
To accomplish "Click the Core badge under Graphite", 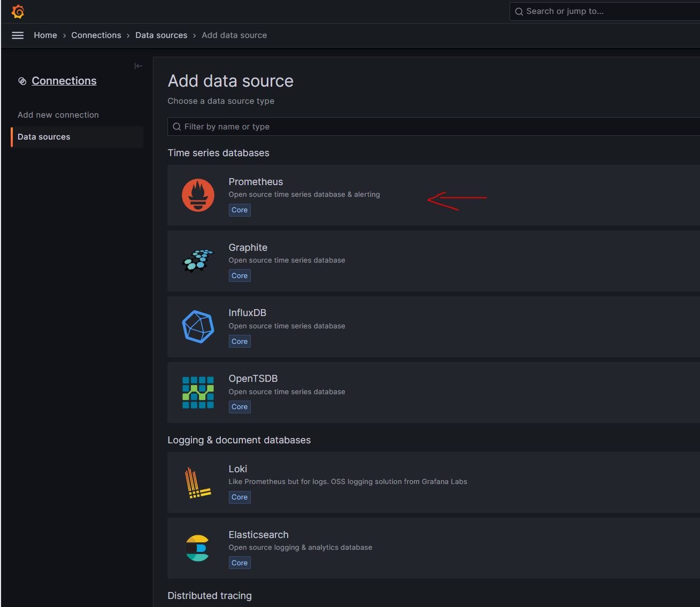I will 240,276.
